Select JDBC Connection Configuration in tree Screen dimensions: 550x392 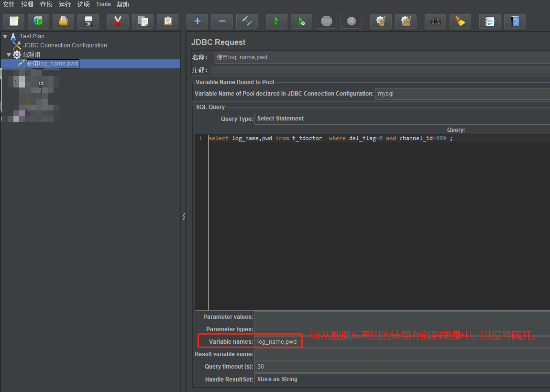click(65, 45)
